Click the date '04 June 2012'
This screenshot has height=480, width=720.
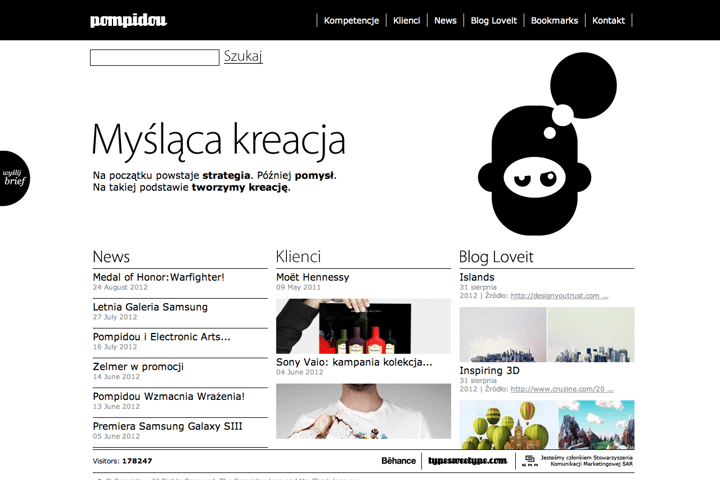[x=299, y=372]
